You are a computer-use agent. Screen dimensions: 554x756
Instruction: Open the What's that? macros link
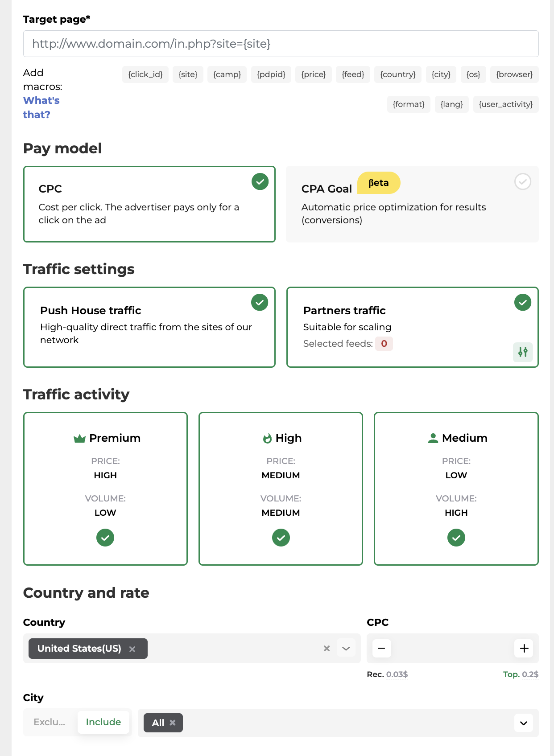[x=41, y=107]
